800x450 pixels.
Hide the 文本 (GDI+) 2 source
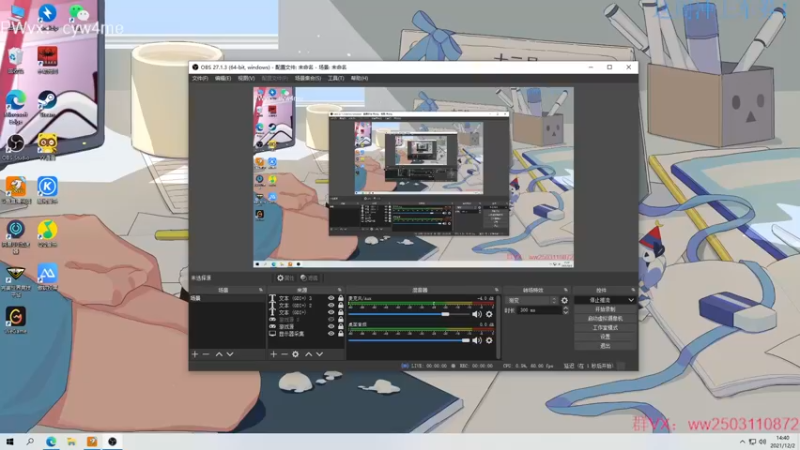tap(331, 306)
